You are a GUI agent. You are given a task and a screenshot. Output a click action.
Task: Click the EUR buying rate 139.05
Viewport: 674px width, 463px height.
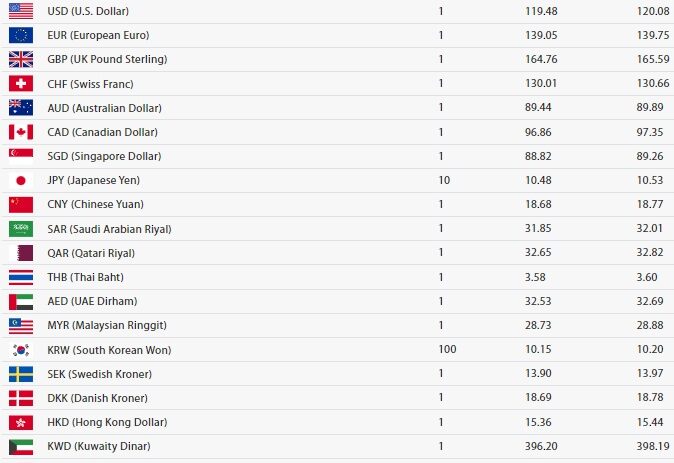541,35
